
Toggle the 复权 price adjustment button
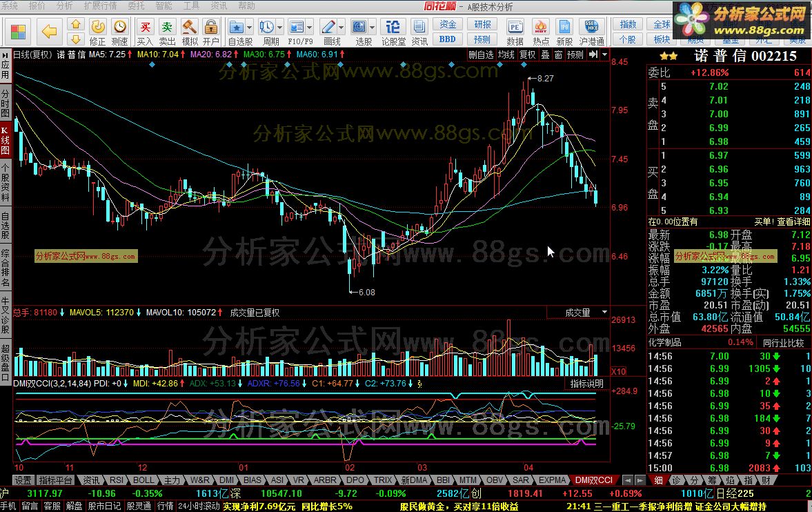click(x=527, y=55)
